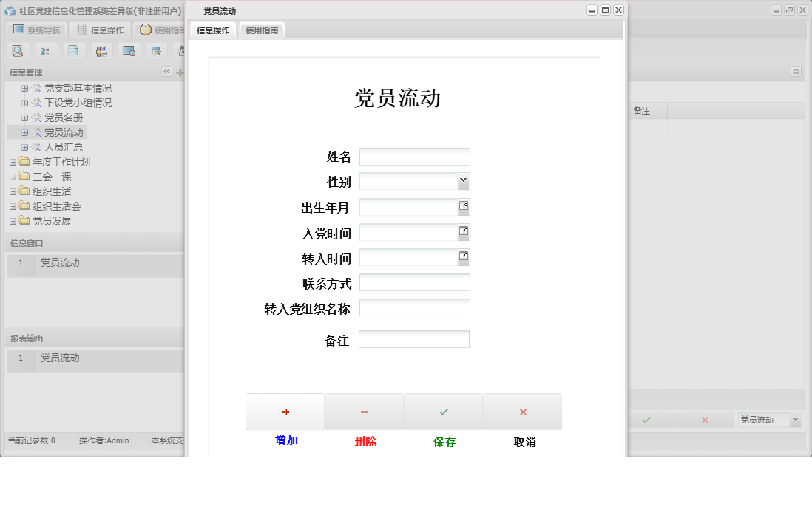This screenshot has width=812, height=521.
Task: Click inside the 姓名 input field
Action: (414, 156)
